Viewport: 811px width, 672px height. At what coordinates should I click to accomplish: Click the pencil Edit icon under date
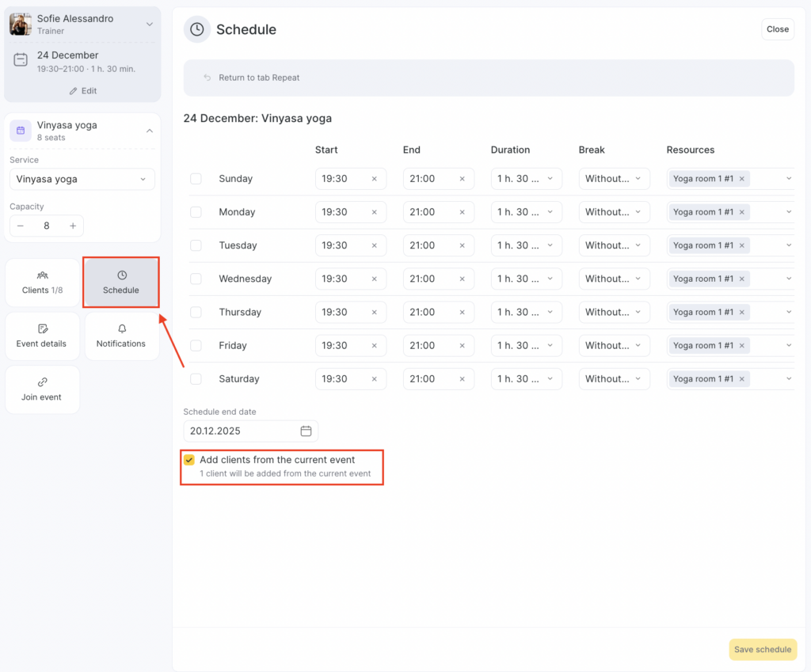pos(74,91)
